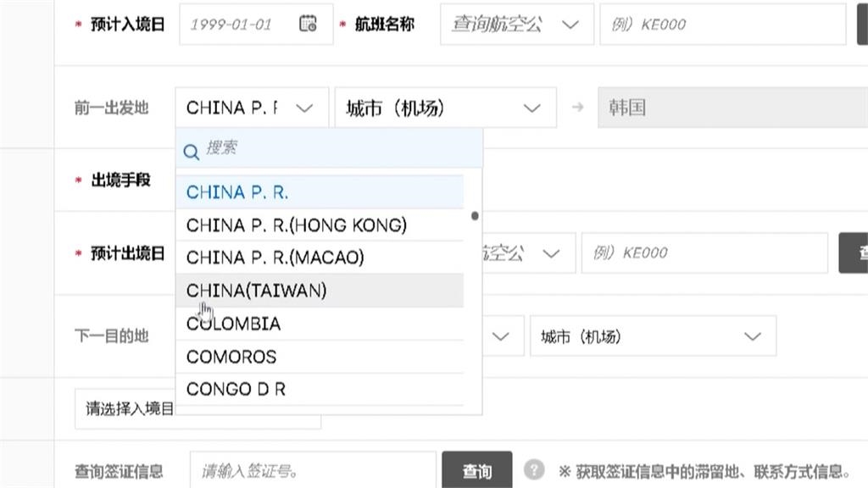This screenshot has height=488, width=868.
Task: Select CHINA(TAIWAN) from the country list
Action: coord(256,291)
